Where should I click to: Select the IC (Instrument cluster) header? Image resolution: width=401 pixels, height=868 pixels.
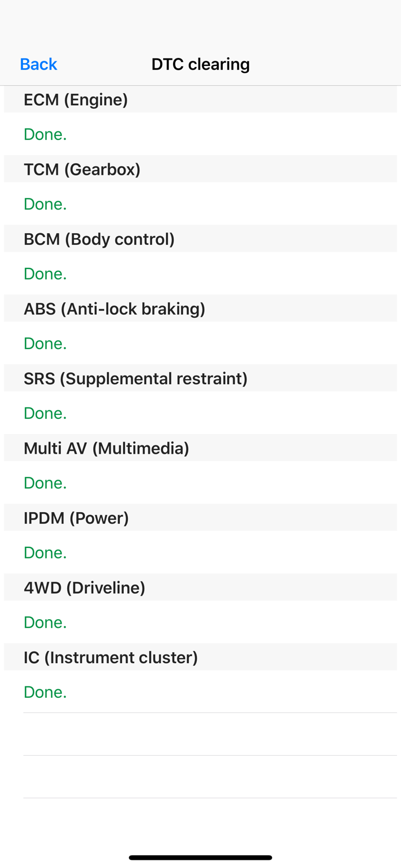[x=111, y=657]
